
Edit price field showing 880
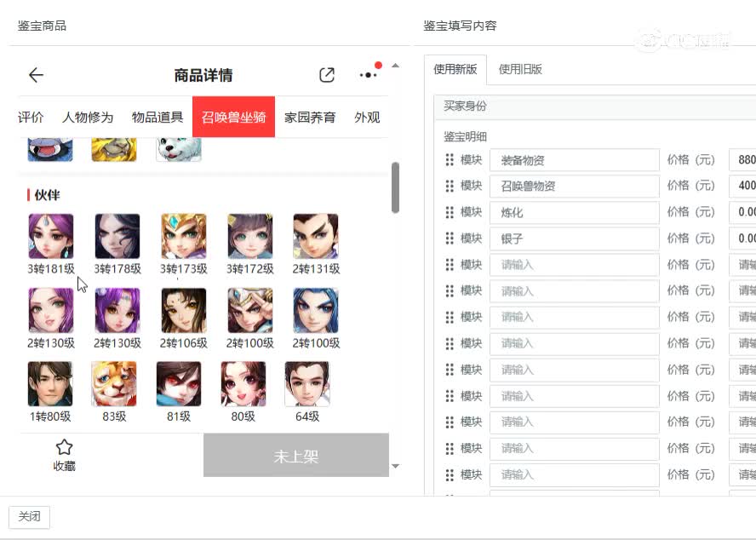coord(742,160)
